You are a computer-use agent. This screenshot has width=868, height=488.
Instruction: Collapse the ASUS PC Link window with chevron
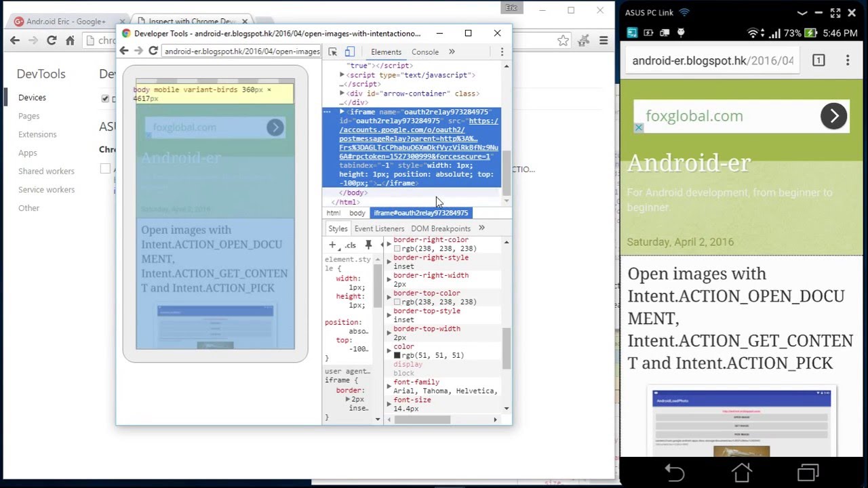[x=802, y=12]
